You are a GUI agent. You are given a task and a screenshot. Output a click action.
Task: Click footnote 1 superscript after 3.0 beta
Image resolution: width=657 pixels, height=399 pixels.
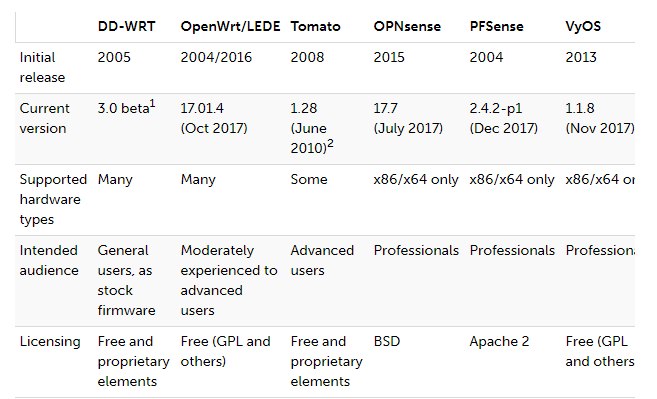point(153,104)
